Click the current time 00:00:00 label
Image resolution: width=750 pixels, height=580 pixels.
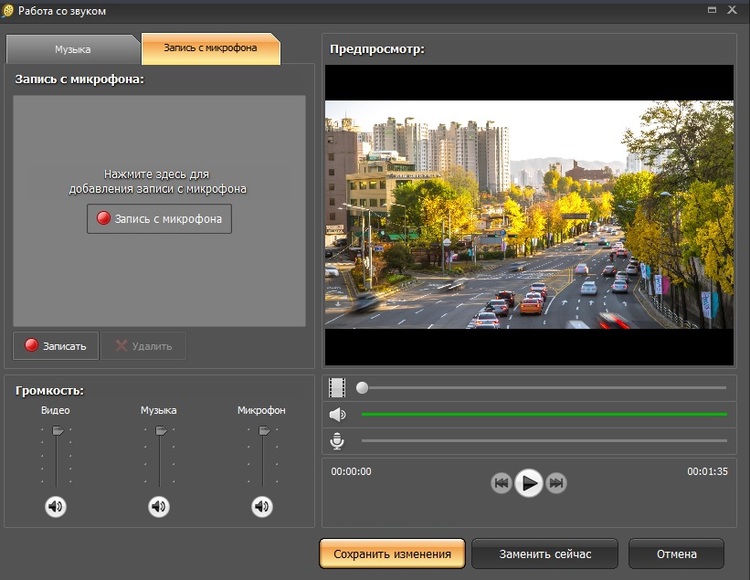[351, 471]
